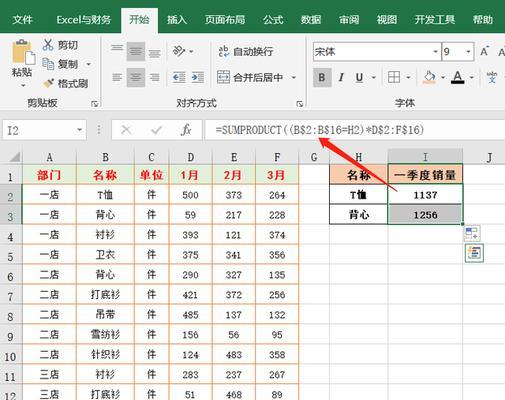Open the font name dropdown for 宋体
Image resolution: width=505 pixels, height=400 pixels.
pyautogui.click(x=435, y=52)
